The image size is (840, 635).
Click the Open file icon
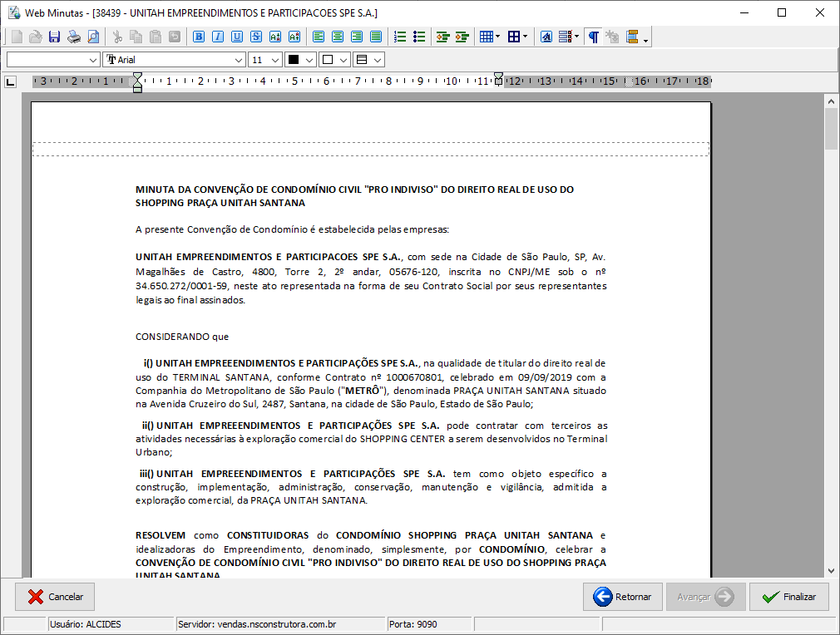tap(36, 37)
